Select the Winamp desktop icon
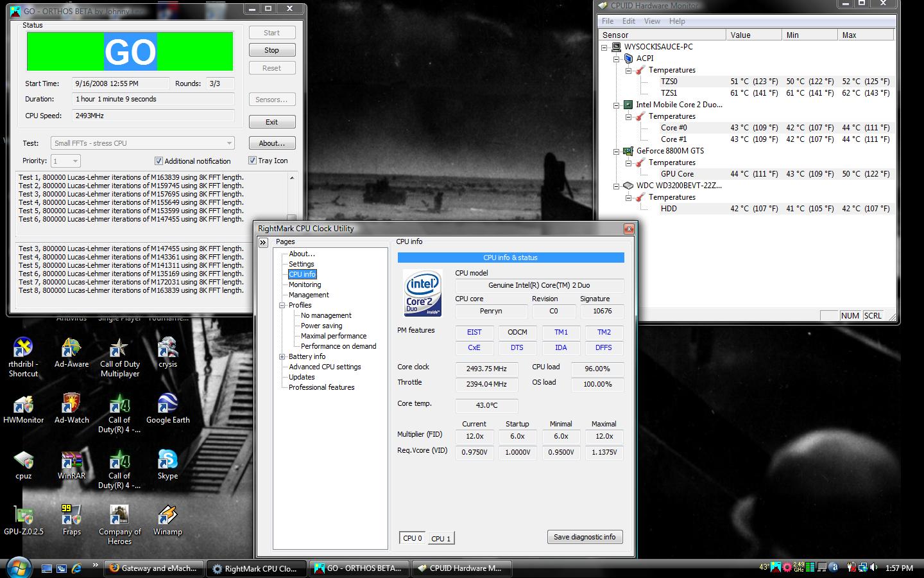 pos(167,520)
